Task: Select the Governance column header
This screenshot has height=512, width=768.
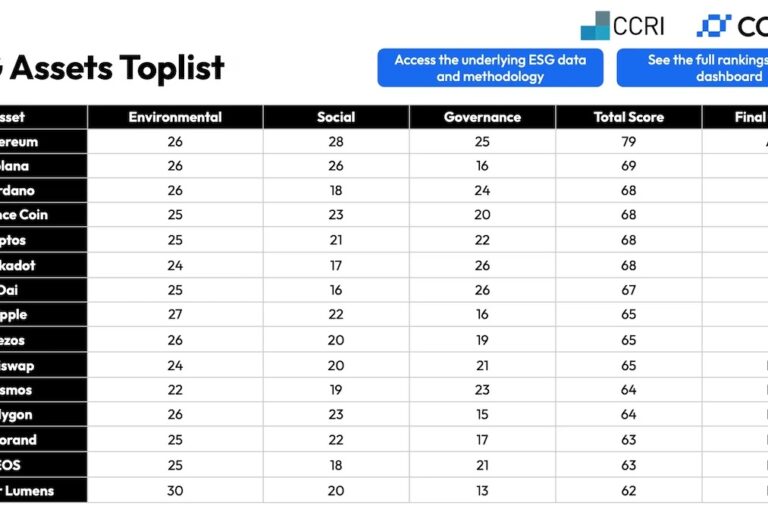Action: 482,117
